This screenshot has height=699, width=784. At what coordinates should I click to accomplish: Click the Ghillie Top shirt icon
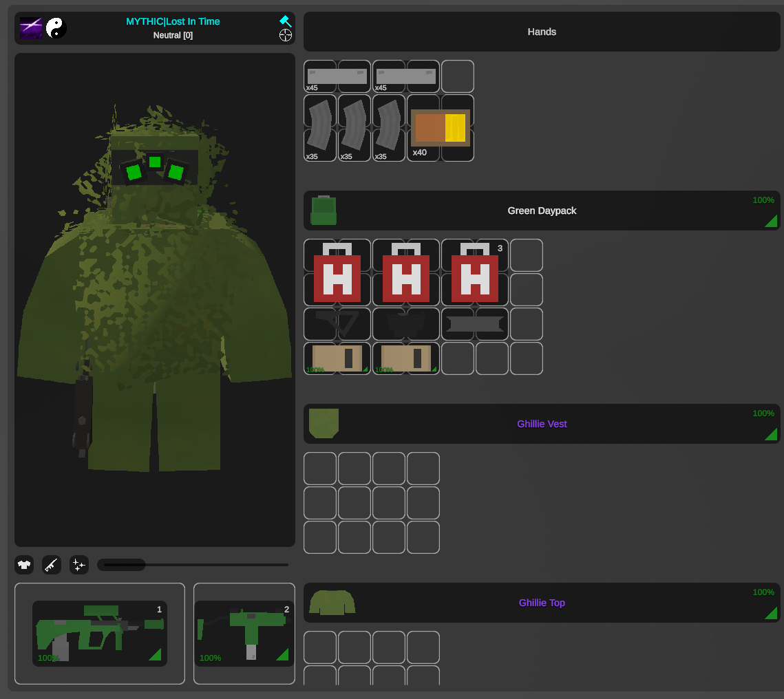click(x=332, y=603)
